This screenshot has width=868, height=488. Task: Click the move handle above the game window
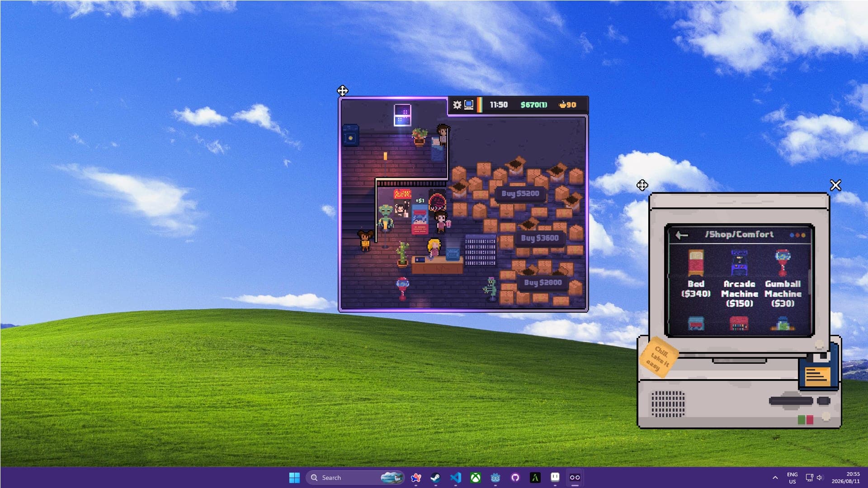click(x=343, y=91)
